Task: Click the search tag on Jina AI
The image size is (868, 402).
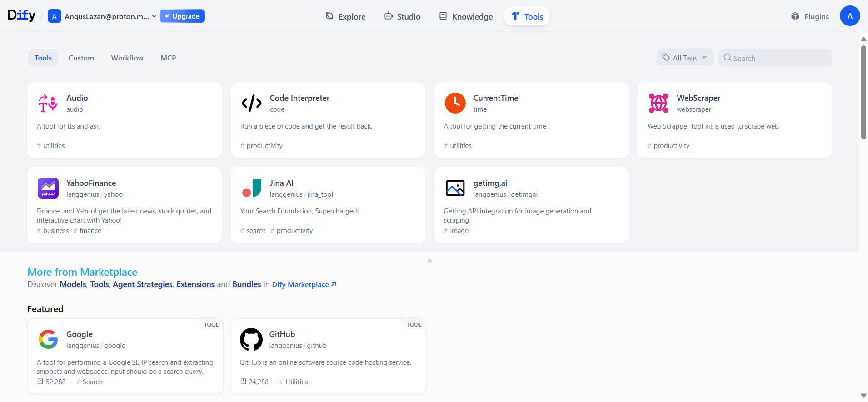Action: tap(253, 231)
